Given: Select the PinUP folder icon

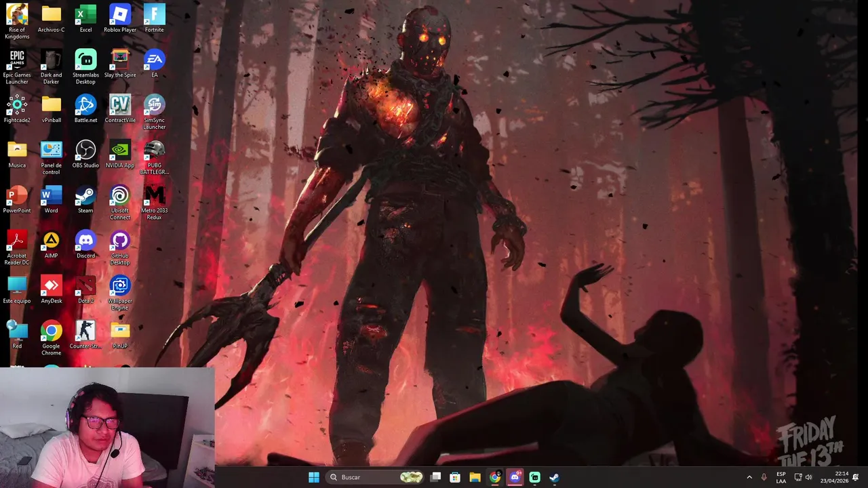Looking at the screenshot, I should tap(120, 335).
